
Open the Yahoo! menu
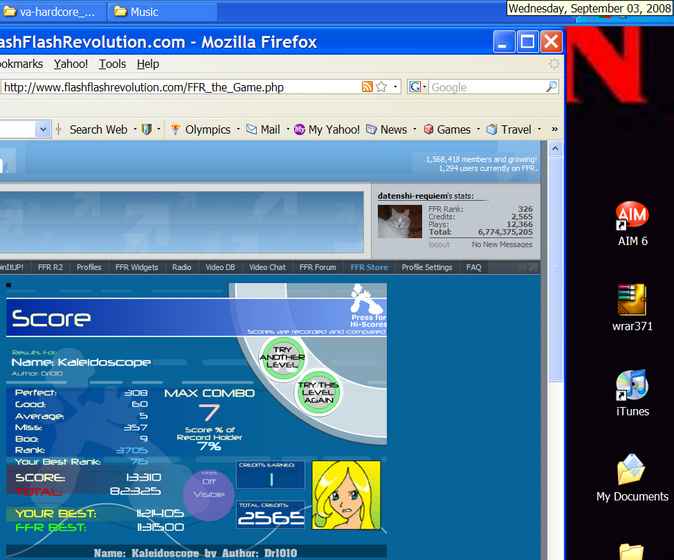(70, 64)
